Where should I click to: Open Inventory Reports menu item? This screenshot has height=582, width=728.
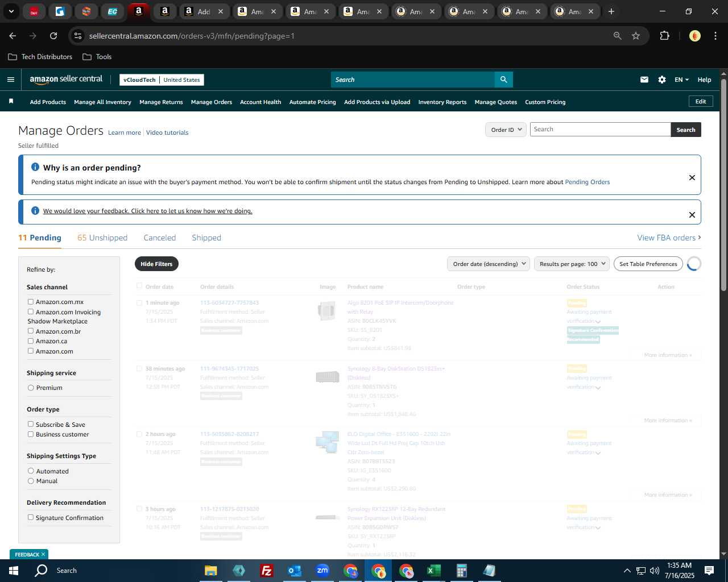pos(442,102)
